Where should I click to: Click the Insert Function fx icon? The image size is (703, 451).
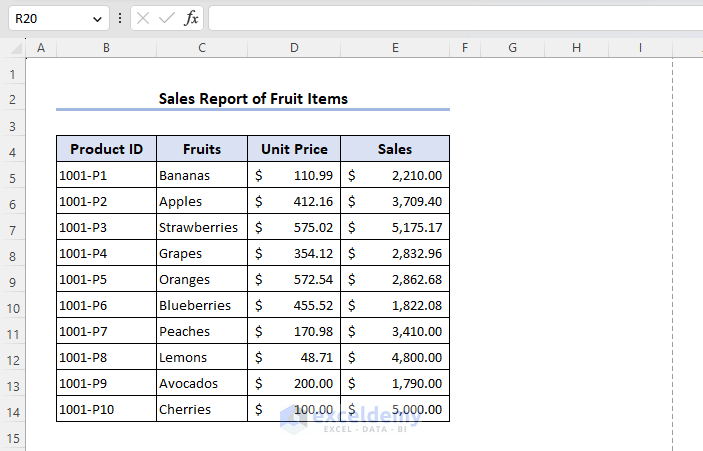coord(191,19)
